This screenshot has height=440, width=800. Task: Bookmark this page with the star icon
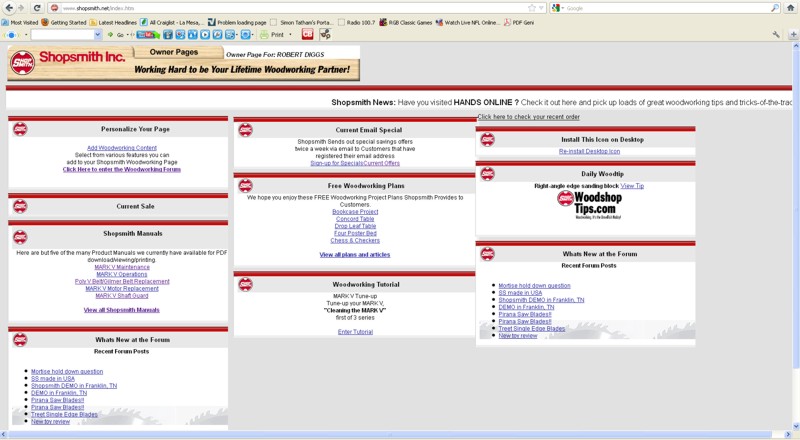coord(532,8)
